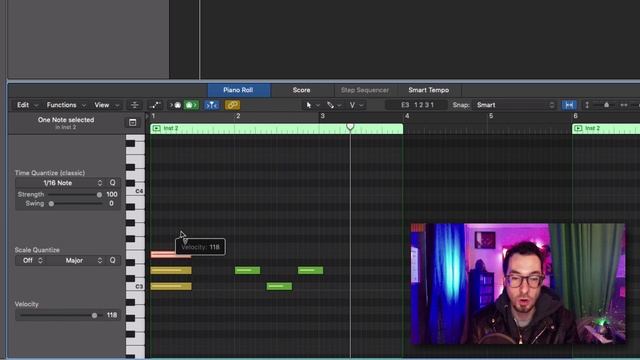Click the inspector view toggle icon
Image resolution: width=640 pixels, height=360 pixels.
[133, 122]
